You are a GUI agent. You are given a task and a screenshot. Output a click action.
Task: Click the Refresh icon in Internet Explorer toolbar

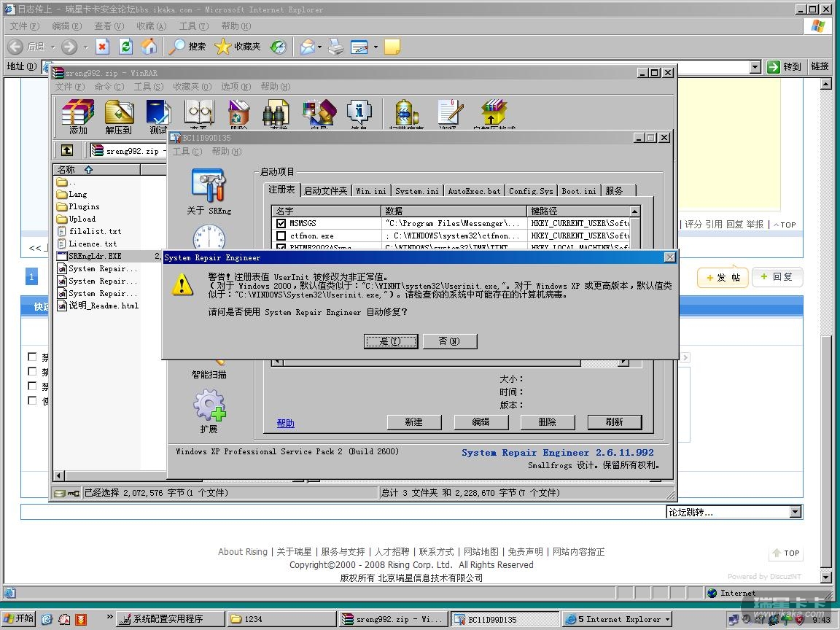point(125,47)
